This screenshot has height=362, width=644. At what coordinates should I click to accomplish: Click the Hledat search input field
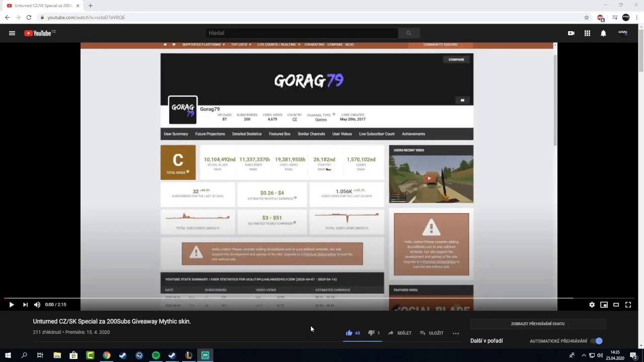pyautogui.click(x=302, y=33)
